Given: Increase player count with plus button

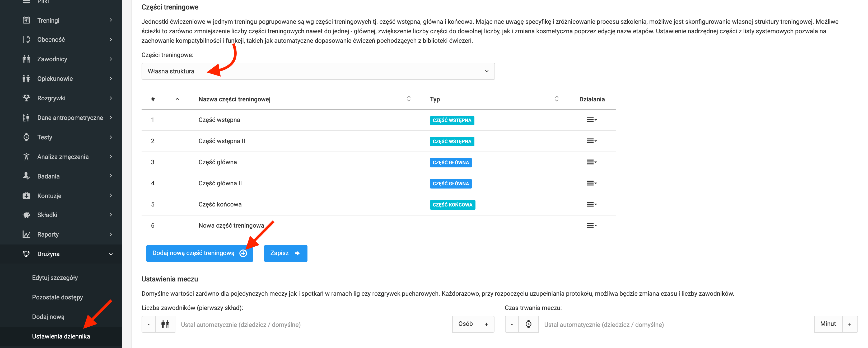Looking at the screenshot, I should [486, 324].
